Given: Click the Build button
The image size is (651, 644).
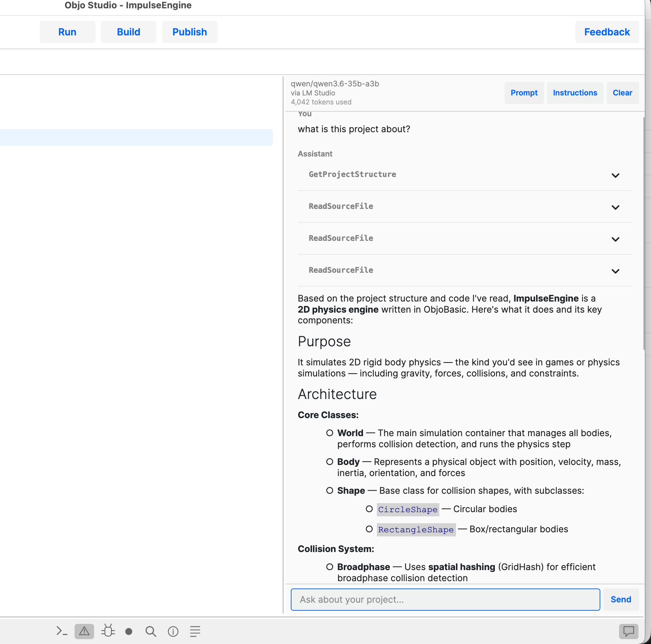Looking at the screenshot, I should click(x=128, y=32).
